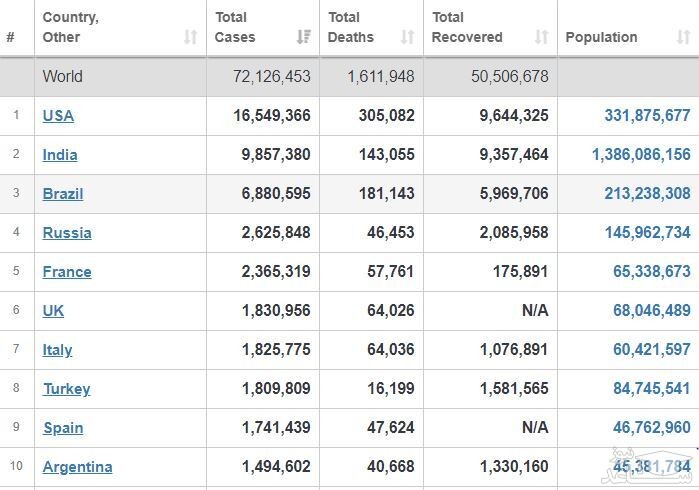
Task: Click sort icon in Total Cases column
Action: tap(304, 37)
